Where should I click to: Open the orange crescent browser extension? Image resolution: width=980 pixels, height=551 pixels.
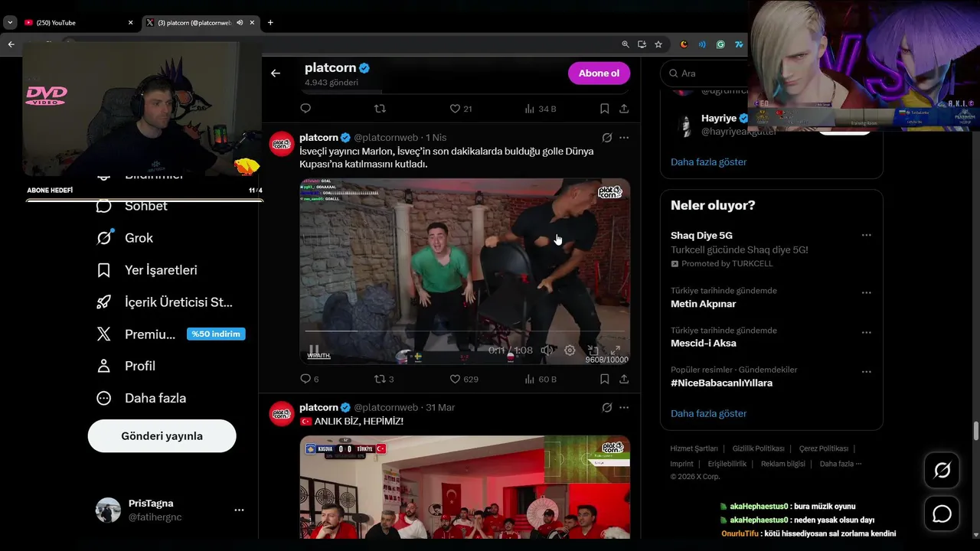684,44
